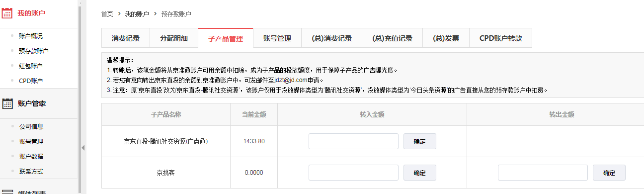The image size is (644, 194).
Task: Switch to the 消费记录 tab
Action: point(126,38)
